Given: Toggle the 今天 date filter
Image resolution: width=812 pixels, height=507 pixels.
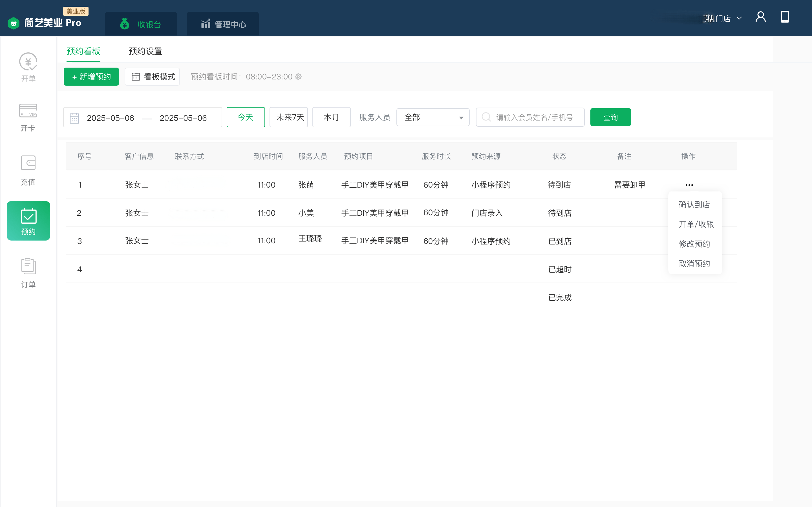Looking at the screenshot, I should pyautogui.click(x=245, y=117).
